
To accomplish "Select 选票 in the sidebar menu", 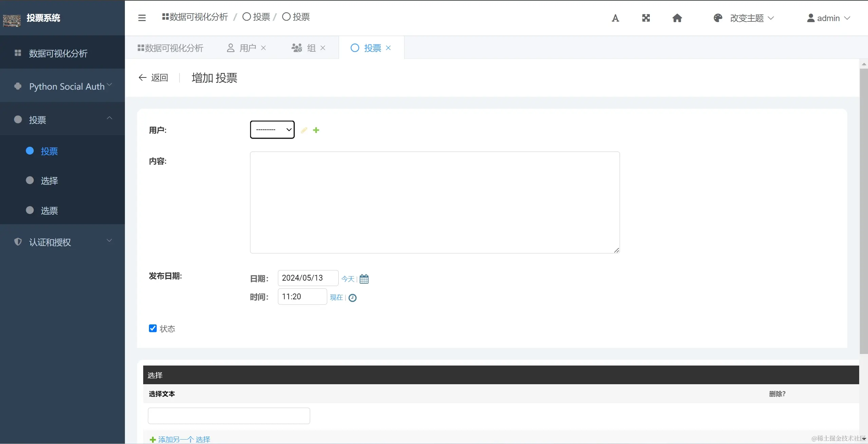I will tap(49, 211).
